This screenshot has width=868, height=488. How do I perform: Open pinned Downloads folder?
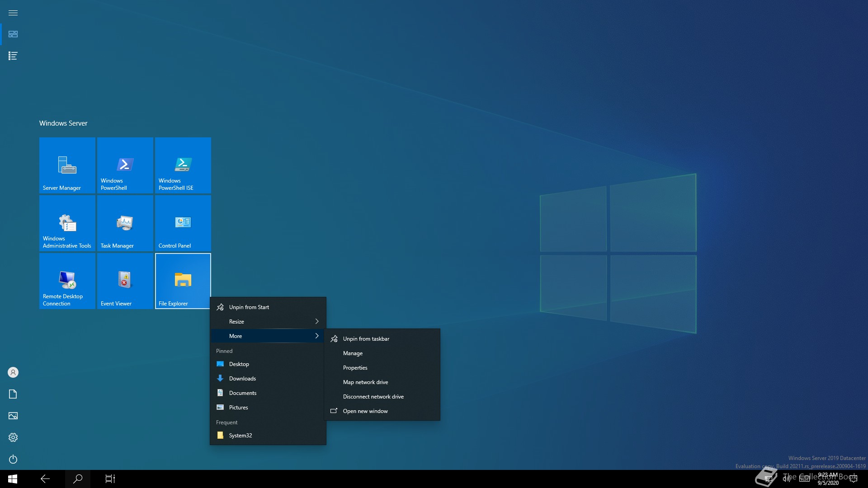pos(268,379)
